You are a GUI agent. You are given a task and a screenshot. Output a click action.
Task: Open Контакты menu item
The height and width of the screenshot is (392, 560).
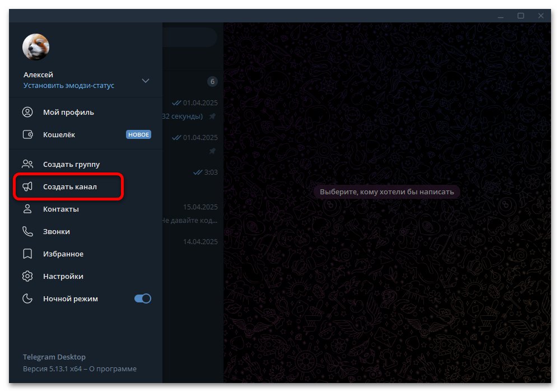point(86,209)
